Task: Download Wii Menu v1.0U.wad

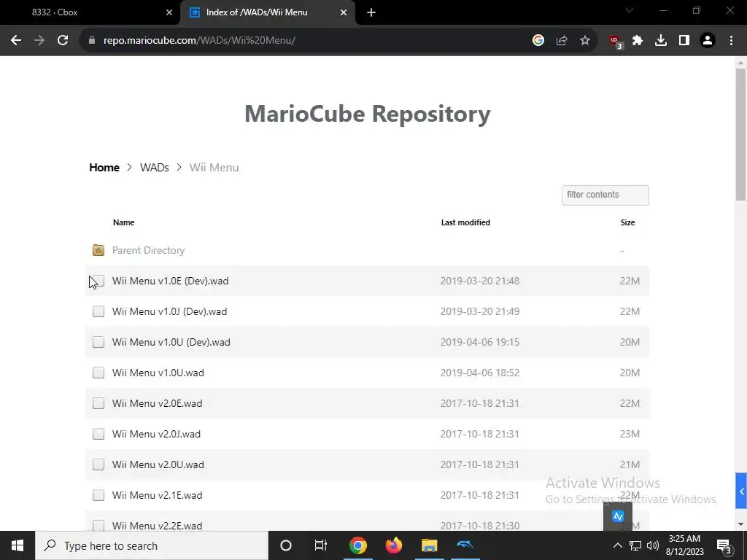Action: pos(158,373)
